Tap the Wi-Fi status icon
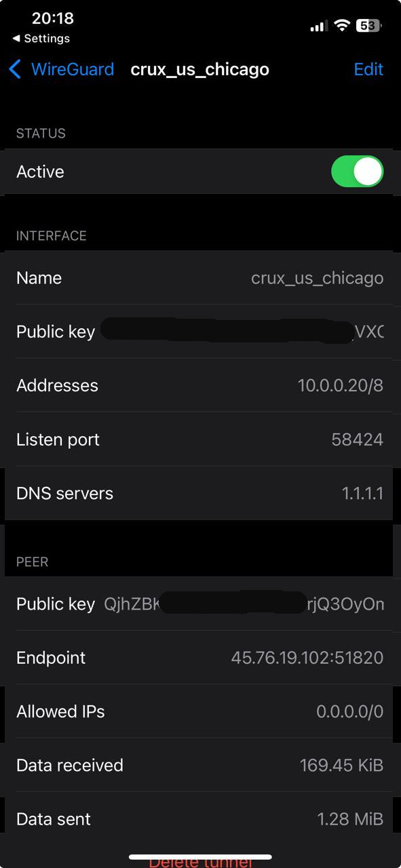Screen dimensions: 401x868 [x=343, y=26]
